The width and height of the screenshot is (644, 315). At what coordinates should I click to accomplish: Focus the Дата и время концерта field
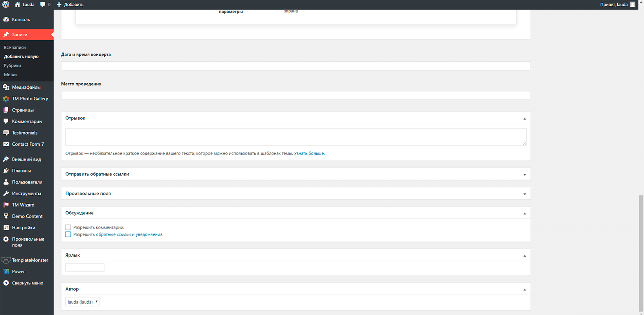(296, 66)
